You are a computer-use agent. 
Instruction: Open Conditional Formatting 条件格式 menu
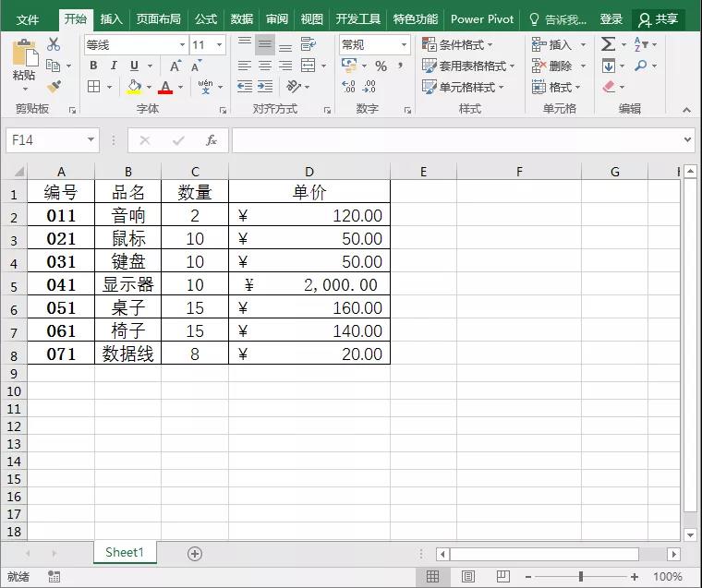point(457,44)
